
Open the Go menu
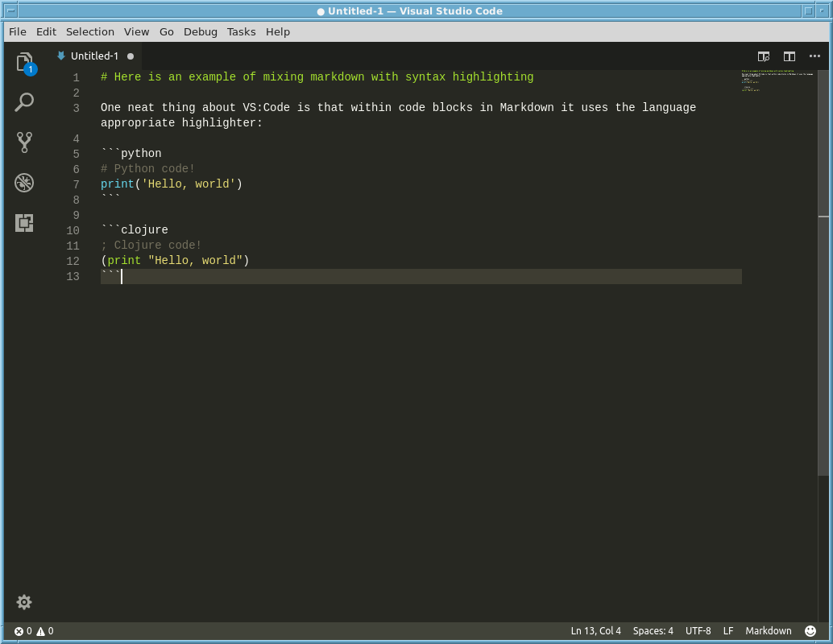[166, 32]
